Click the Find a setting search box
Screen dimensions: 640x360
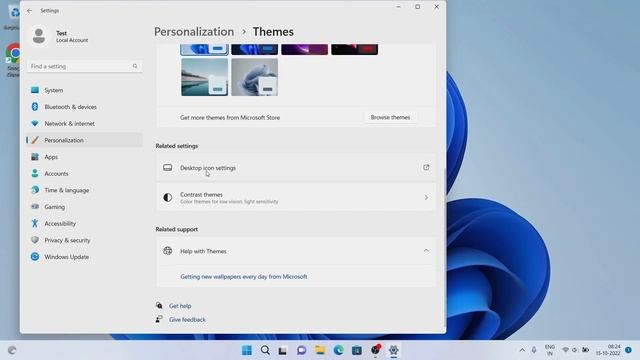point(84,66)
